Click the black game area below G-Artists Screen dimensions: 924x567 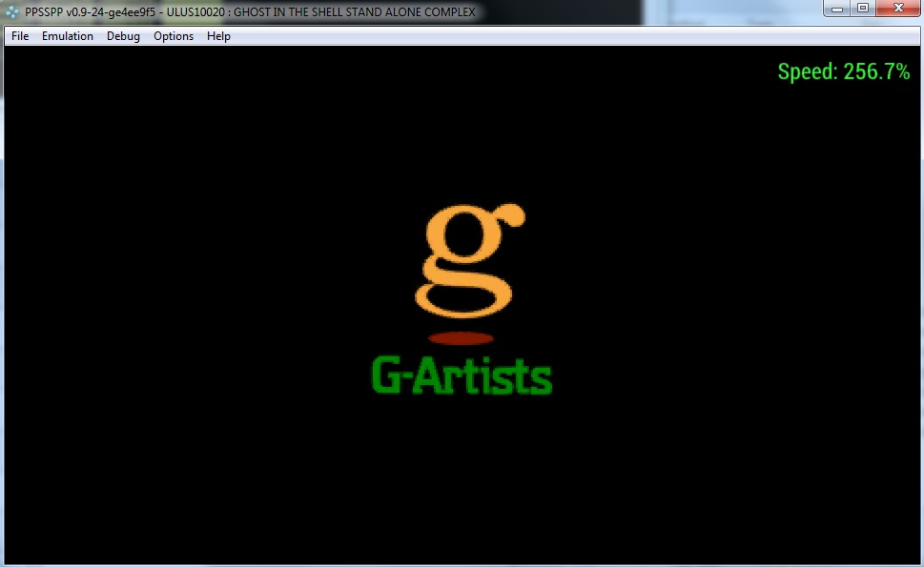[x=461, y=476]
